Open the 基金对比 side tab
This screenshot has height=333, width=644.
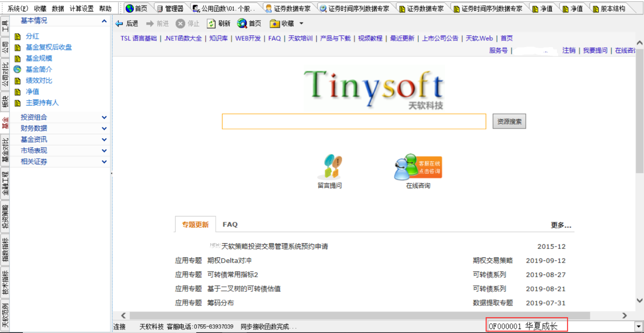[x=5, y=150]
